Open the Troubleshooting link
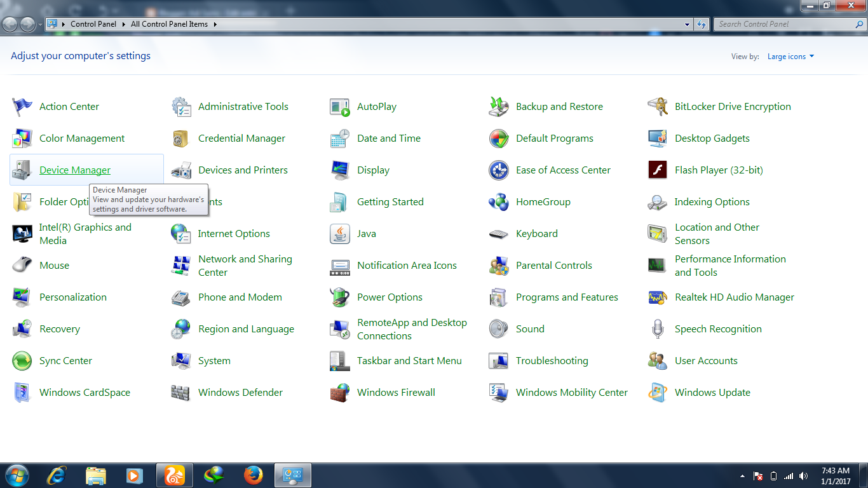The width and height of the screenshot is (868, 488). coord(552,361)
